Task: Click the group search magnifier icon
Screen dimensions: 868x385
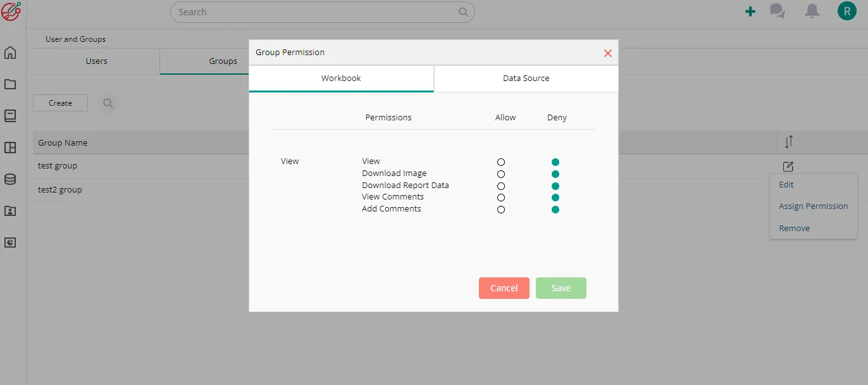Action: 108,103
